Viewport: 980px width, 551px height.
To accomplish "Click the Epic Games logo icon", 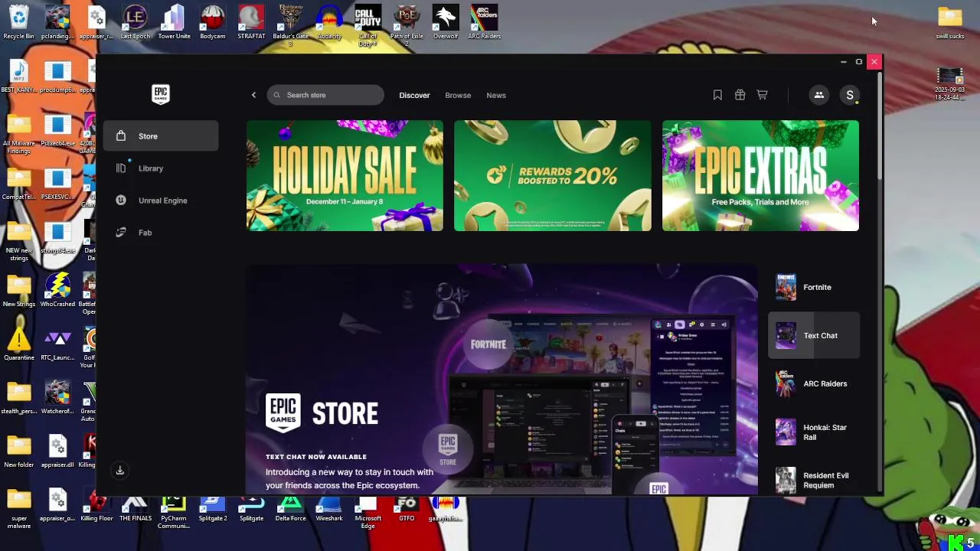I will point(161,94).
